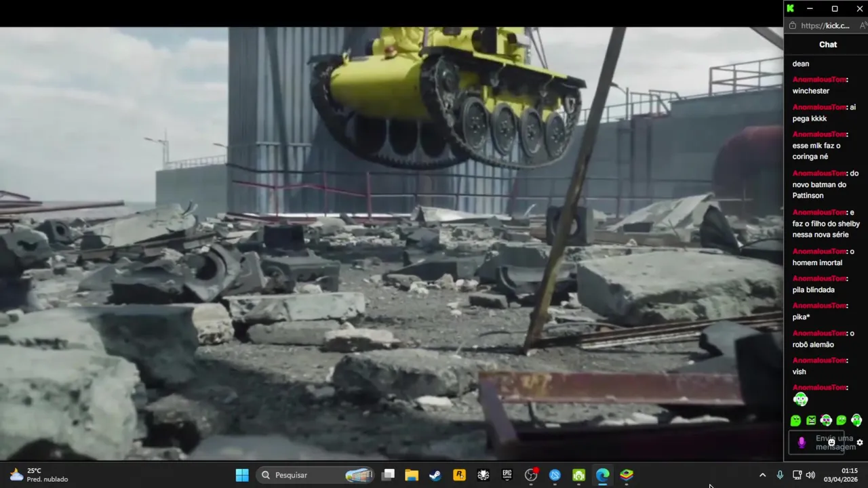Expand hidden system tray icons chevron
Image resolution: width=868 pixels, height=488 pixels.
(762, 475)
